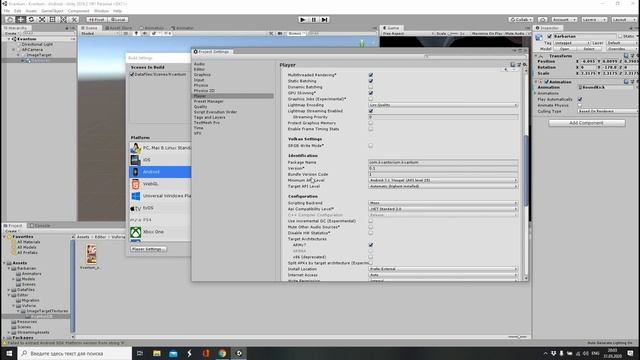640x360 pixels.
Task: Open Lightmap Encoding dropdown
Action: point(443,105)
